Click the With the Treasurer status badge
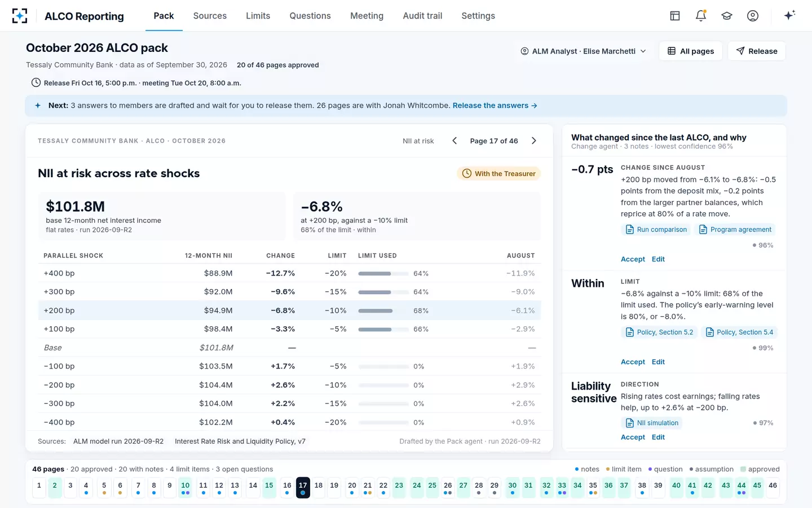 tap(498, 174)
